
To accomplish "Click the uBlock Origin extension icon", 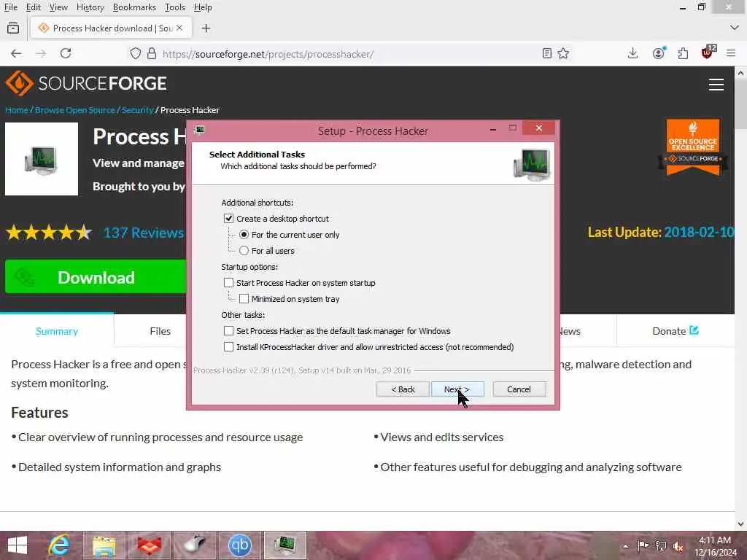I will coord(708,52).
